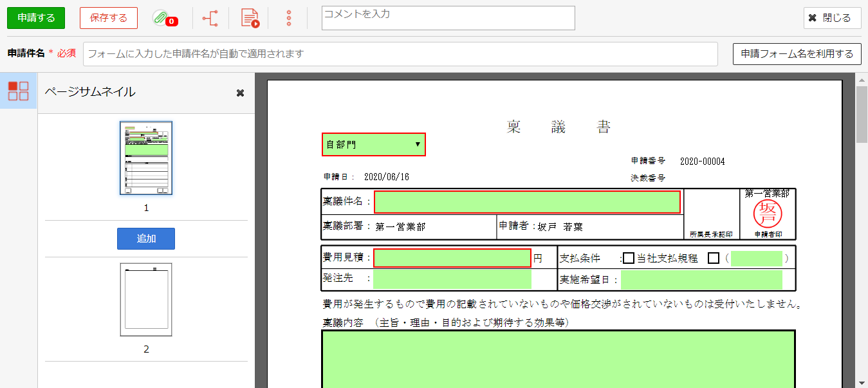
Task: Open the approval route flow icon
Action: (x=210, y=18)
